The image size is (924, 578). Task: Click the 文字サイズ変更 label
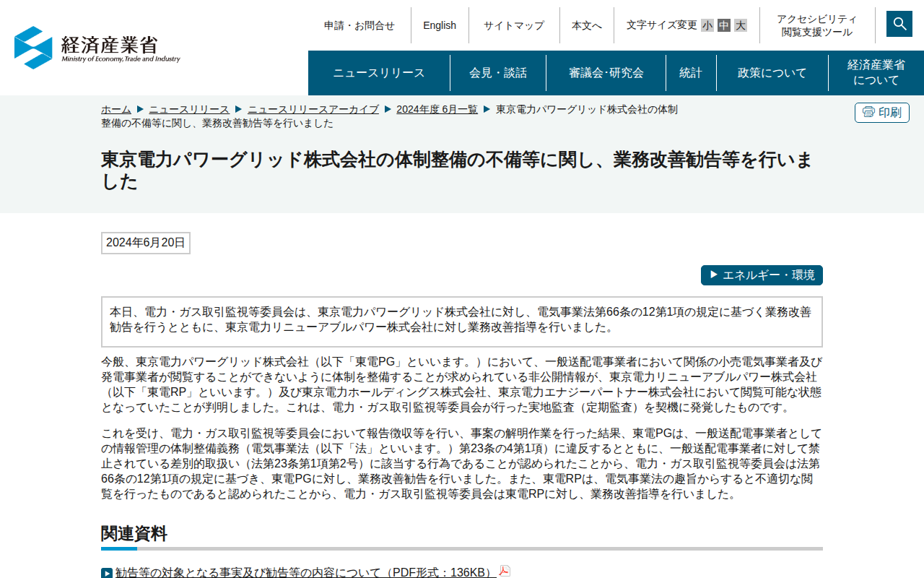tap(662, 25)
